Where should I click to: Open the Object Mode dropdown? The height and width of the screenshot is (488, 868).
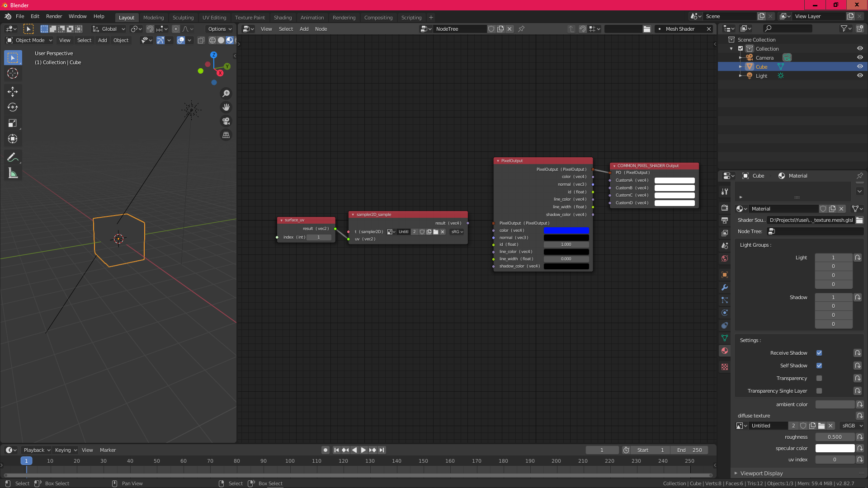(30, 40)
